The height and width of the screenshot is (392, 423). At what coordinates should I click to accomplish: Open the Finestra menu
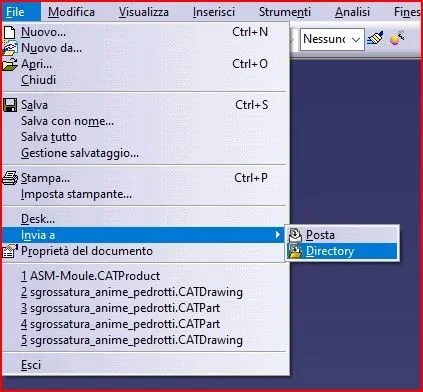coord(407,12)
